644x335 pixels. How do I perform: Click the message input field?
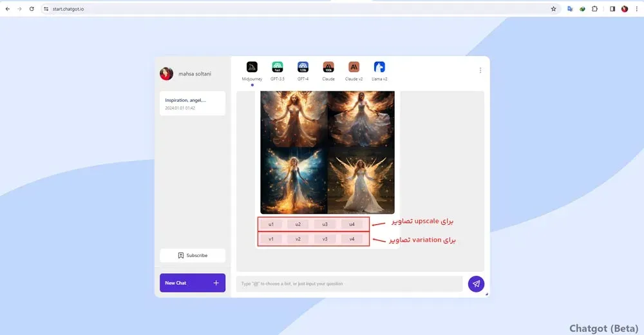350,283
